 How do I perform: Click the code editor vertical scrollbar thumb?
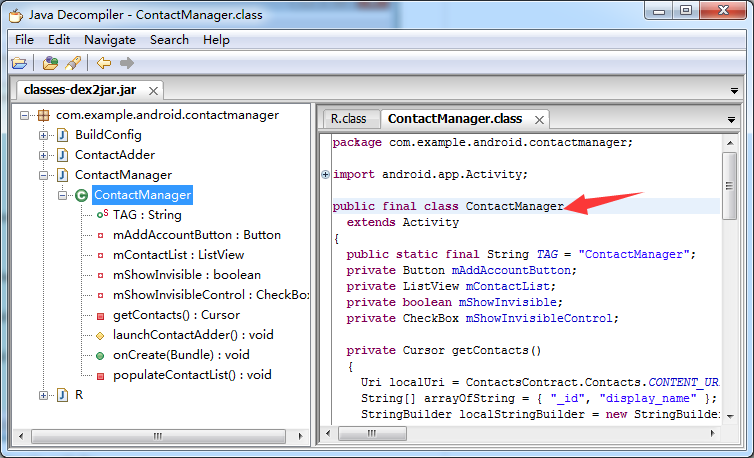pos(729,186)
